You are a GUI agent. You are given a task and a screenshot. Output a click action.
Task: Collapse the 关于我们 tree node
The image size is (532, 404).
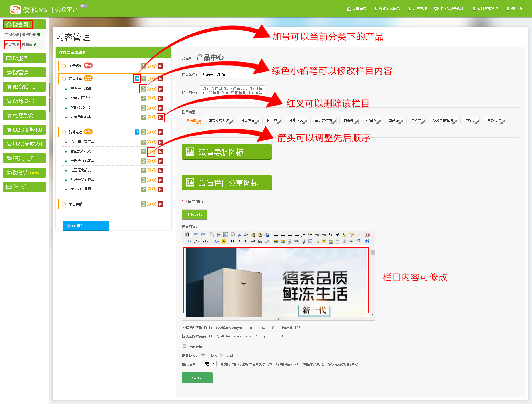coord(64,66)
